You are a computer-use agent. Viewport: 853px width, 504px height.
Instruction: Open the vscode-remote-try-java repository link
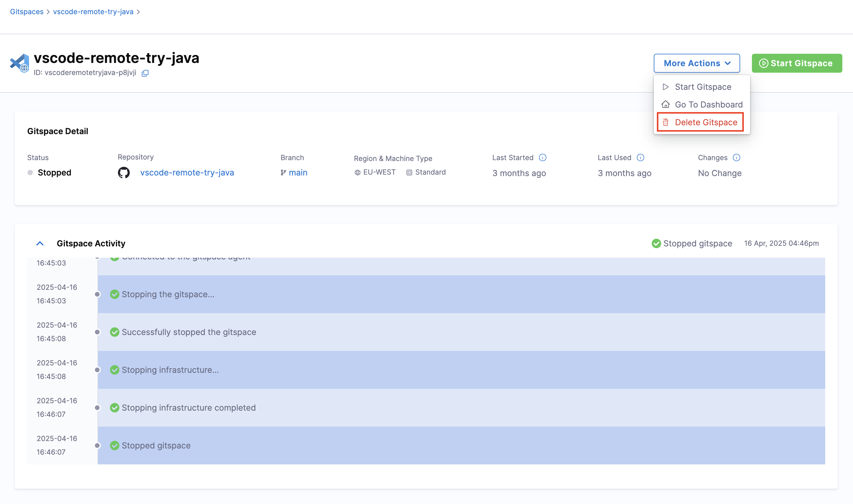click(x=187, y=173)
